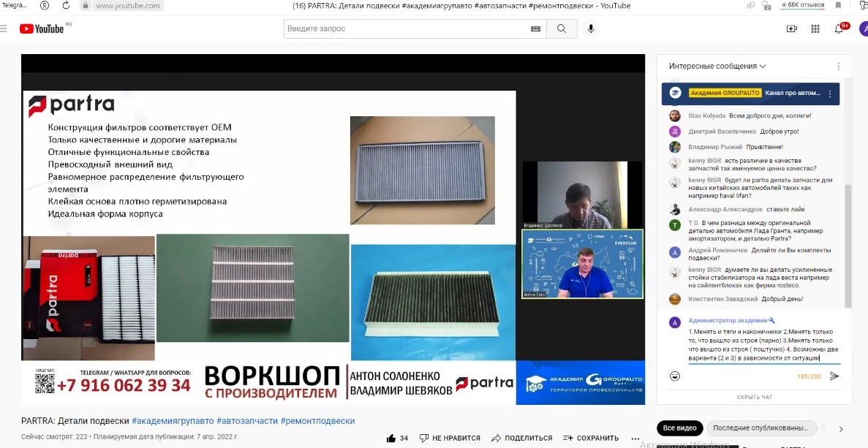The height and width of the screenshot is (448, 868).
Task: Click the Telegram tab at top left
Action: [15, 5]
